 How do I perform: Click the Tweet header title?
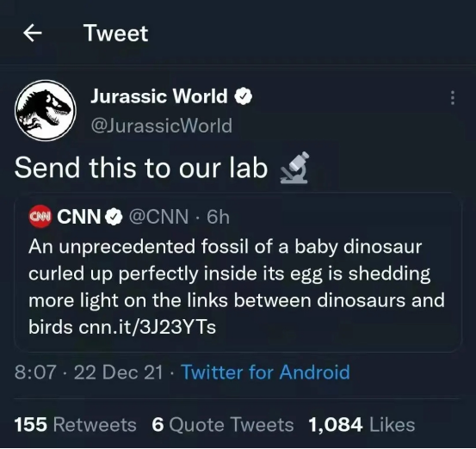pyautogui.click(x=116, y=33)
